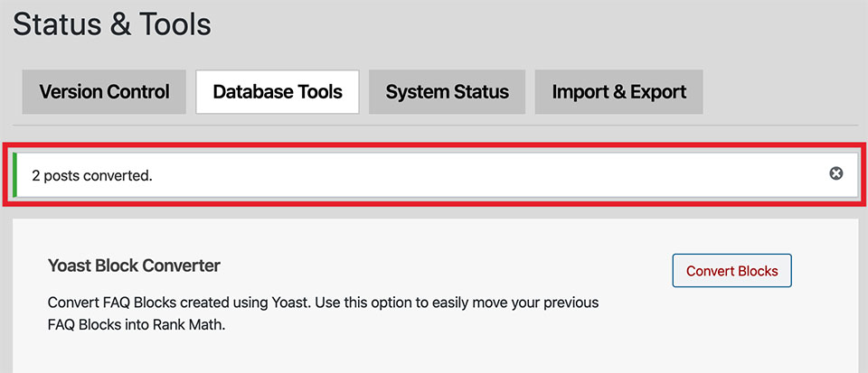868x373 pixels.
Task: Switch to the Database Tools tab
Action: 278,91
